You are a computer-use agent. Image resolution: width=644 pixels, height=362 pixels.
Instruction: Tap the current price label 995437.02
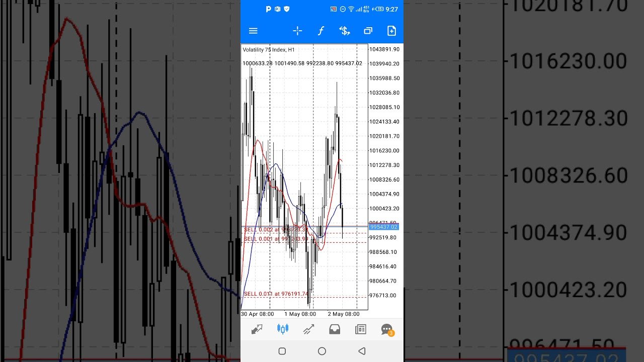384,227
